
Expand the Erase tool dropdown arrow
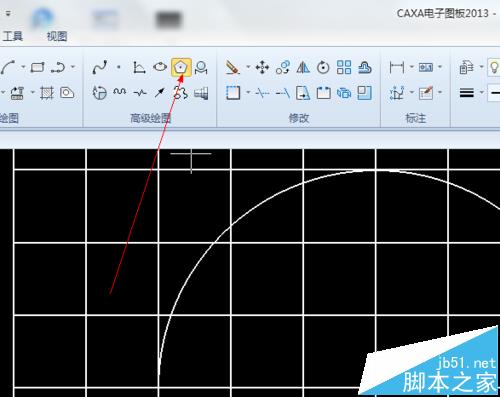click(x=248, y=67)
